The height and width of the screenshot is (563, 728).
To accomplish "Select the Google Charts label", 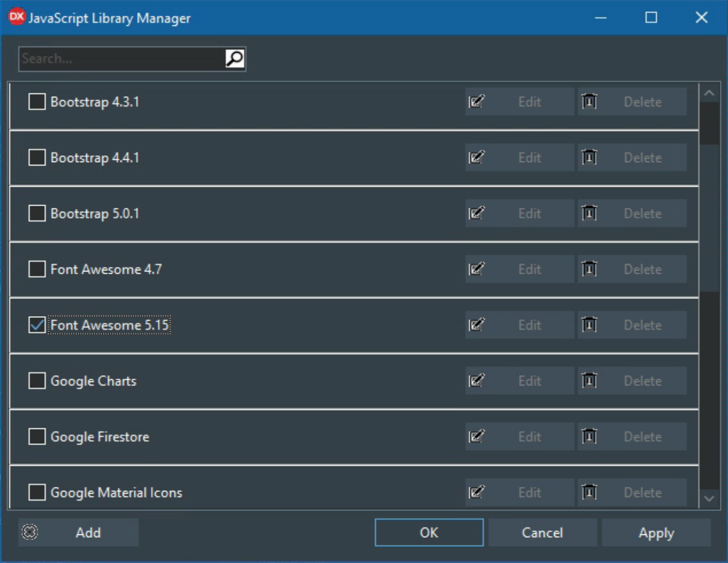I will point(93,381).
